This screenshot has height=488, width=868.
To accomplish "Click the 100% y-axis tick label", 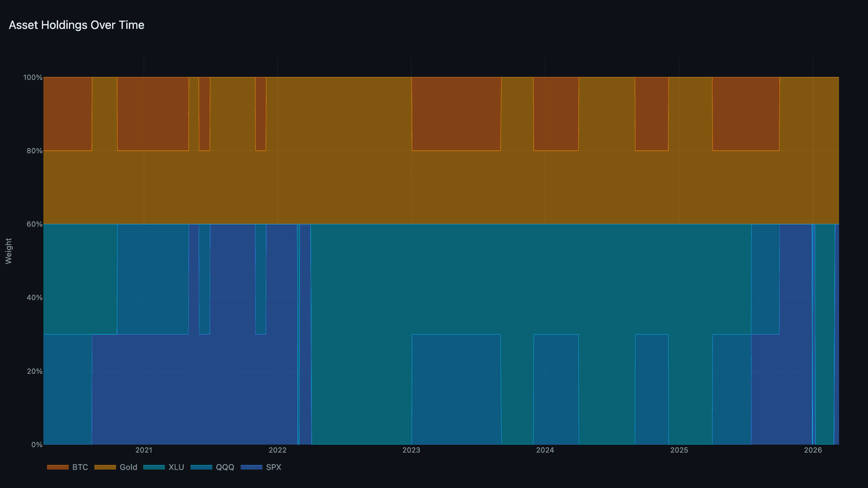I will [x=33, y=77].
